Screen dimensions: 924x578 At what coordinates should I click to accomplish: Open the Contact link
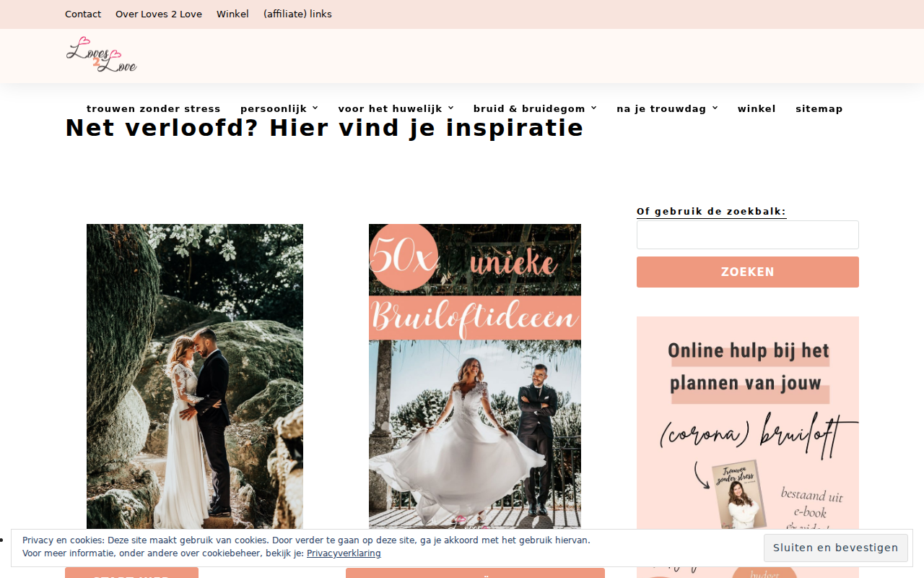(x=83, y=14)
